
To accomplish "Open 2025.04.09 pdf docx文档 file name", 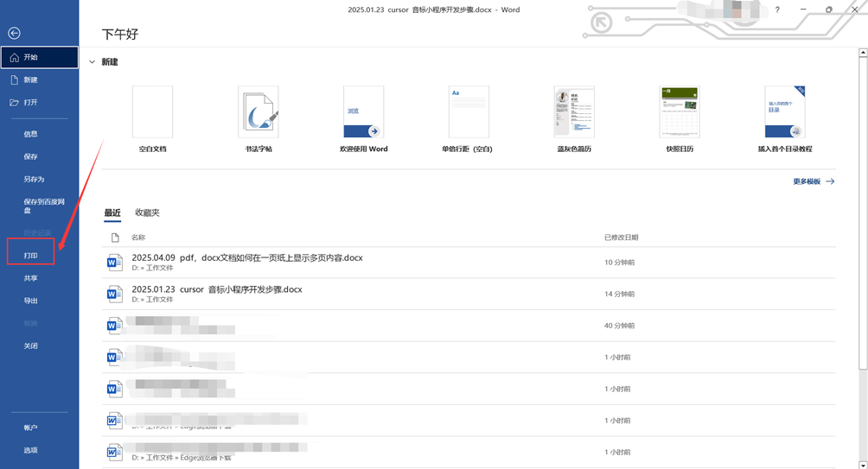I will (x=247, y=257).
